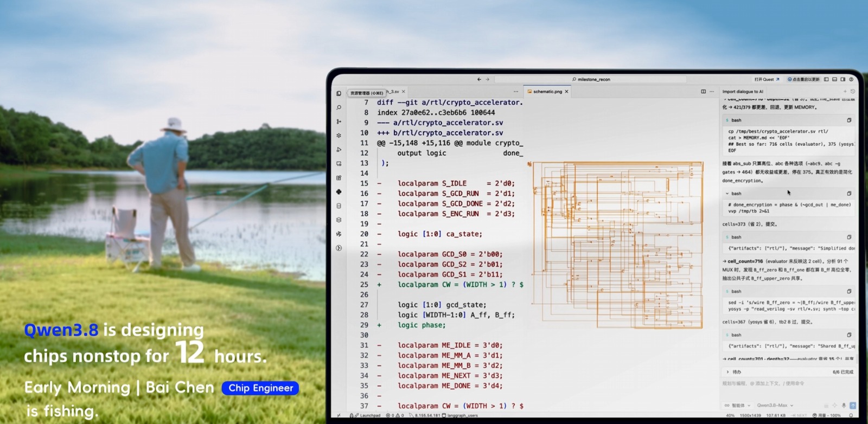Screen dimensions: 868x424
Task: Toggle the primary sidebar layout icon
Action: click(826, 79)
